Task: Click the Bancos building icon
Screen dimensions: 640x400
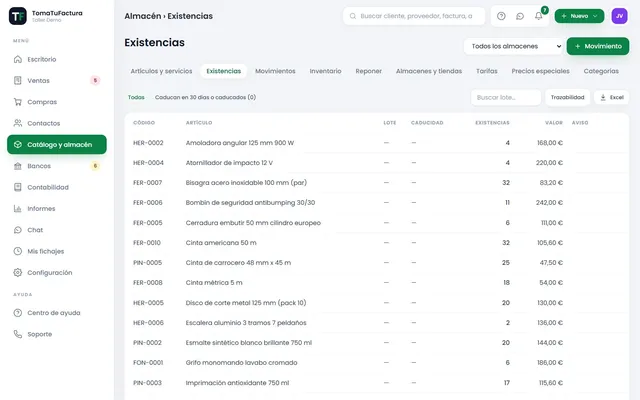Action: point(18,166)
